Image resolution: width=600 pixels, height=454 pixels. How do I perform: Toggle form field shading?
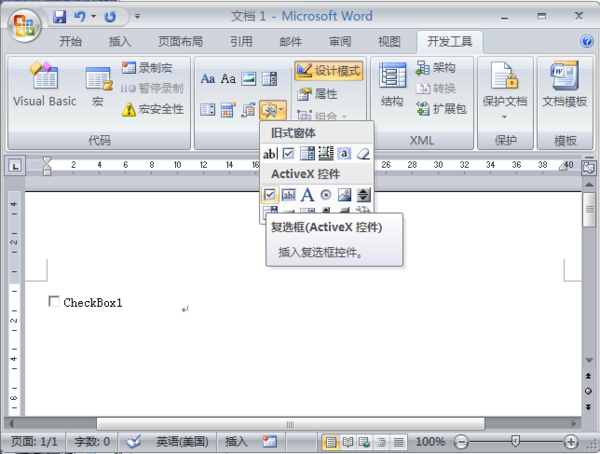pos(344,154)
